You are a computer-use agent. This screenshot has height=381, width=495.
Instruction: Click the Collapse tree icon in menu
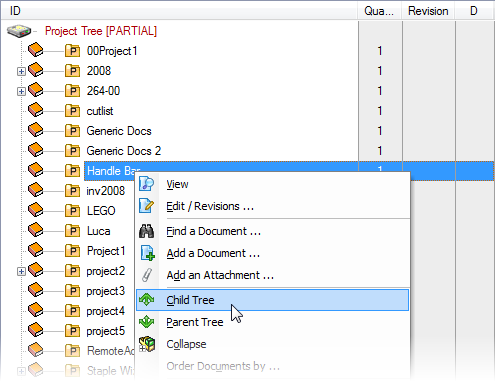[x=147, y=344]
